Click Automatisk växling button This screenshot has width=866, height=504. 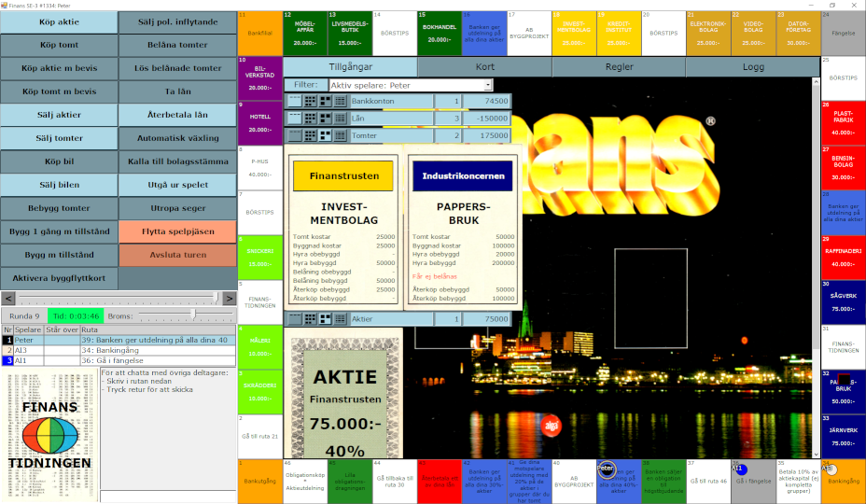(177, 138)
